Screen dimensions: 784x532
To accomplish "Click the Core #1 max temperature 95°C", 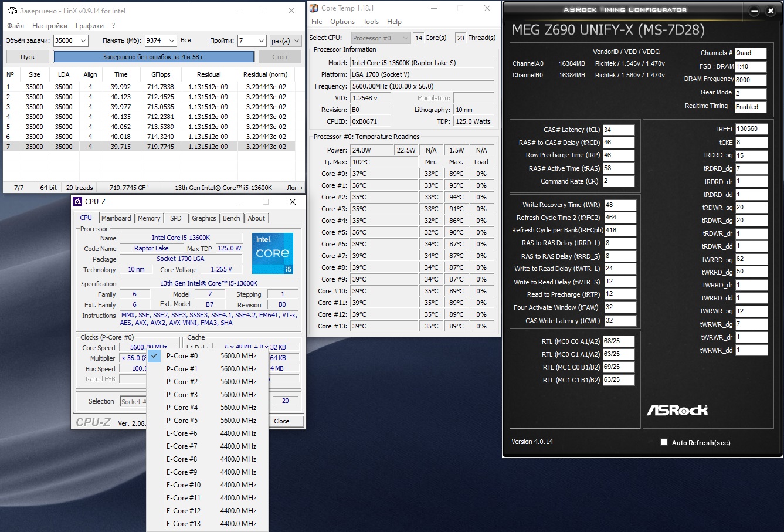I will [x=456, y=185].
